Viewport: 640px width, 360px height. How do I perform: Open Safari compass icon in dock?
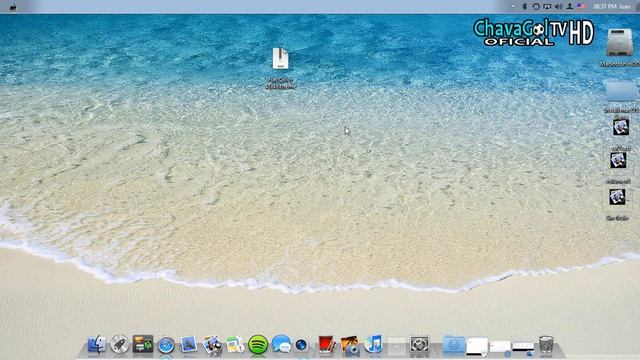tap(166, 345)
